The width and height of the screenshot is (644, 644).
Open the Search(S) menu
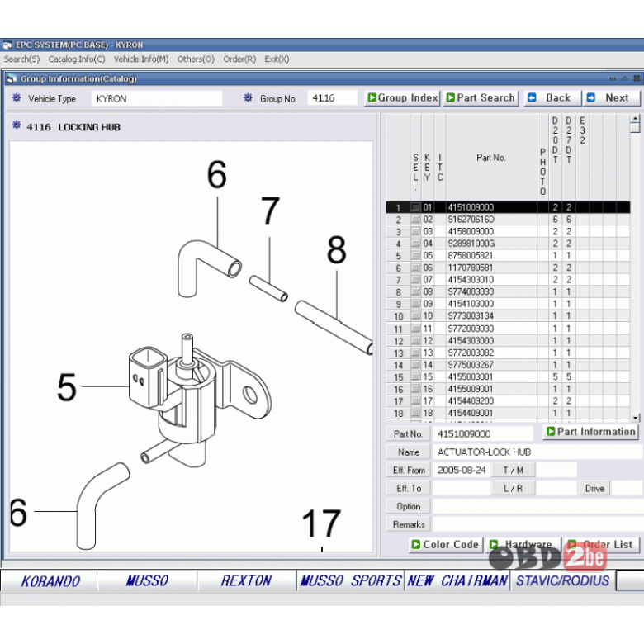[21, 59]
